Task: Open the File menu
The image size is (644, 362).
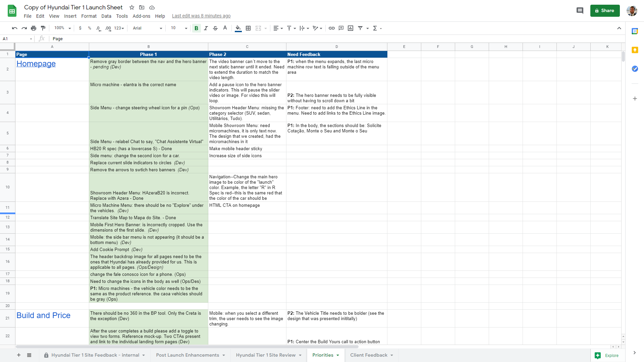Action: click(28, 16)
